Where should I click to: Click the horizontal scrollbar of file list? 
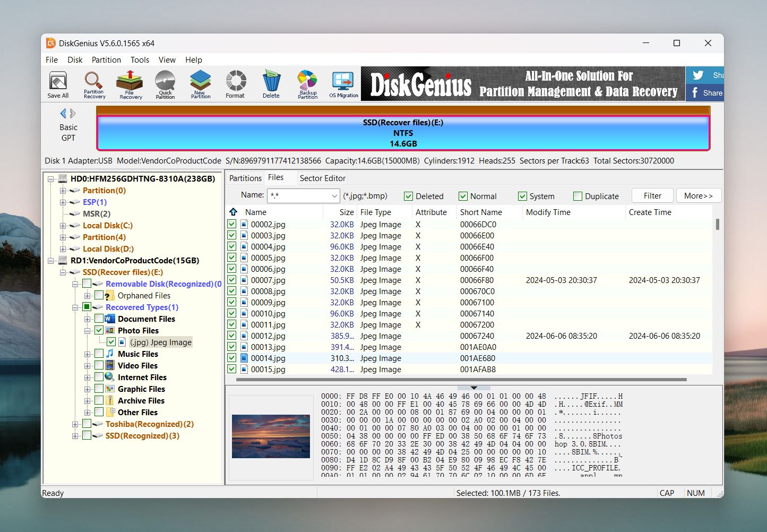461,380
